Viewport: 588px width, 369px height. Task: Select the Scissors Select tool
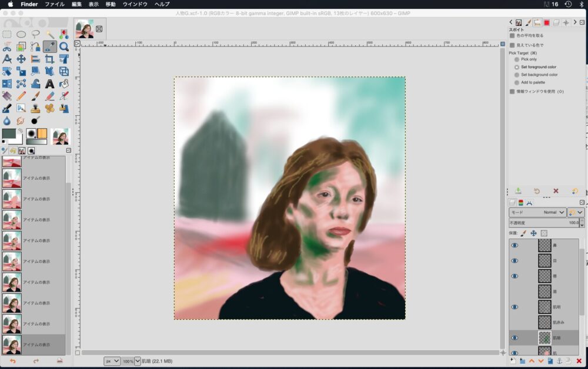click(x=7, y=46)
